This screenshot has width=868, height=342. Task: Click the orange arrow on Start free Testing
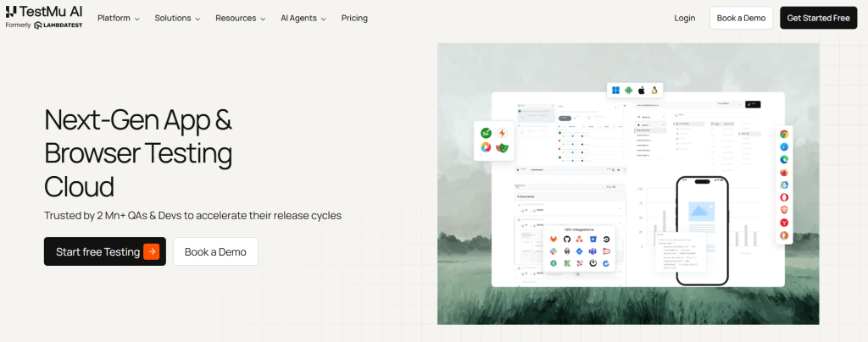click(151, 251)
